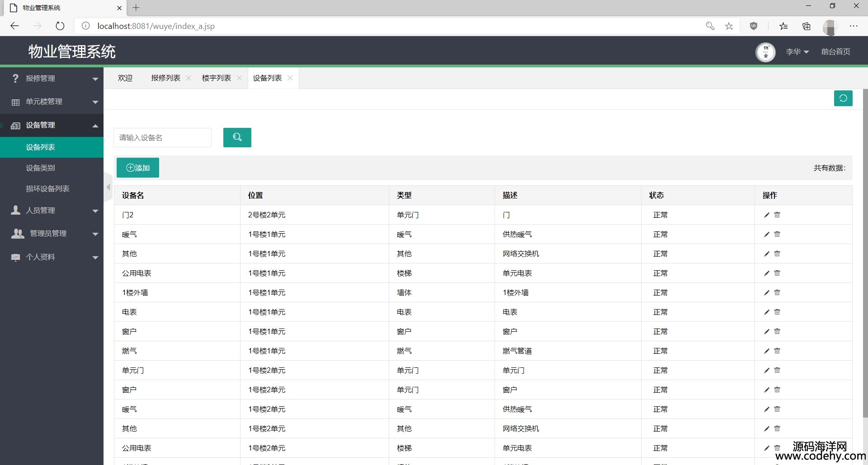The height and width of the screenshot is (465, 868).
Task: Click the browser back arrow
Action: 14,26
